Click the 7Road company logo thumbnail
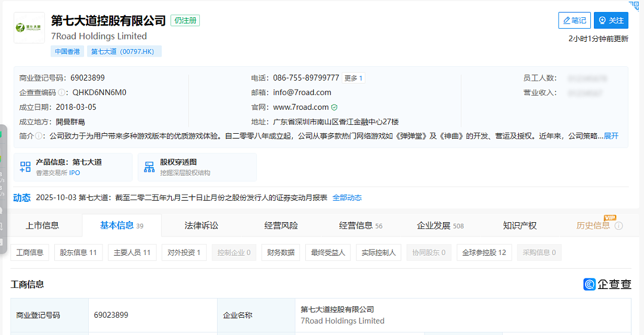644x335 pixels. coord(29,27)
